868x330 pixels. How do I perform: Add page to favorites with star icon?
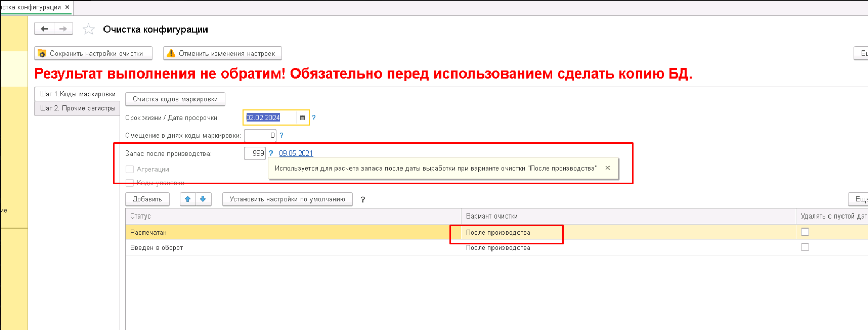coord(89,30)
